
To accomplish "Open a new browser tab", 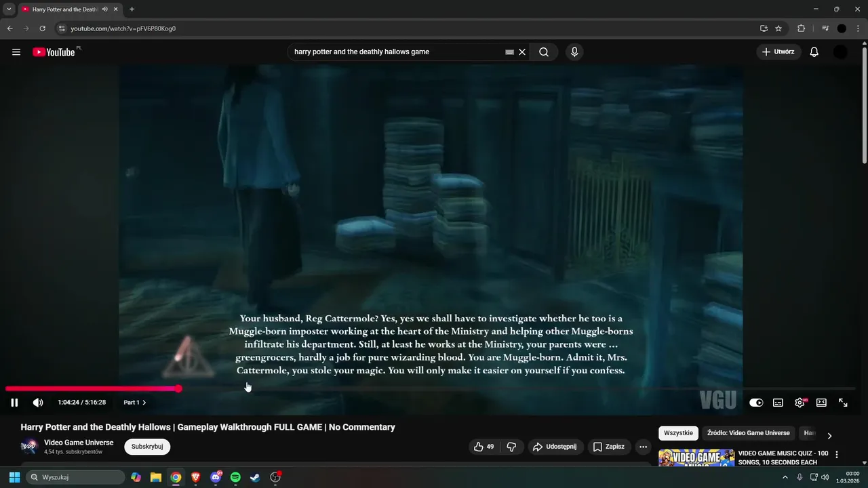I will 132,9.
